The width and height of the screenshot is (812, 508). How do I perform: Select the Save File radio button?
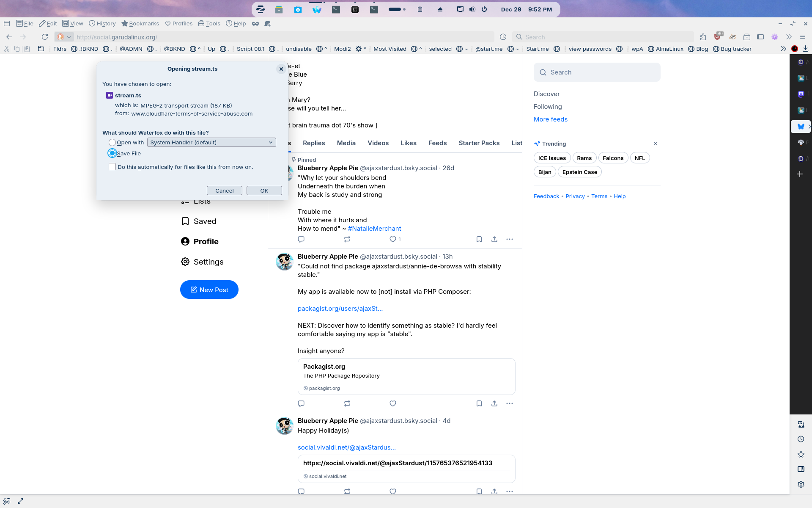pos(112,153)
